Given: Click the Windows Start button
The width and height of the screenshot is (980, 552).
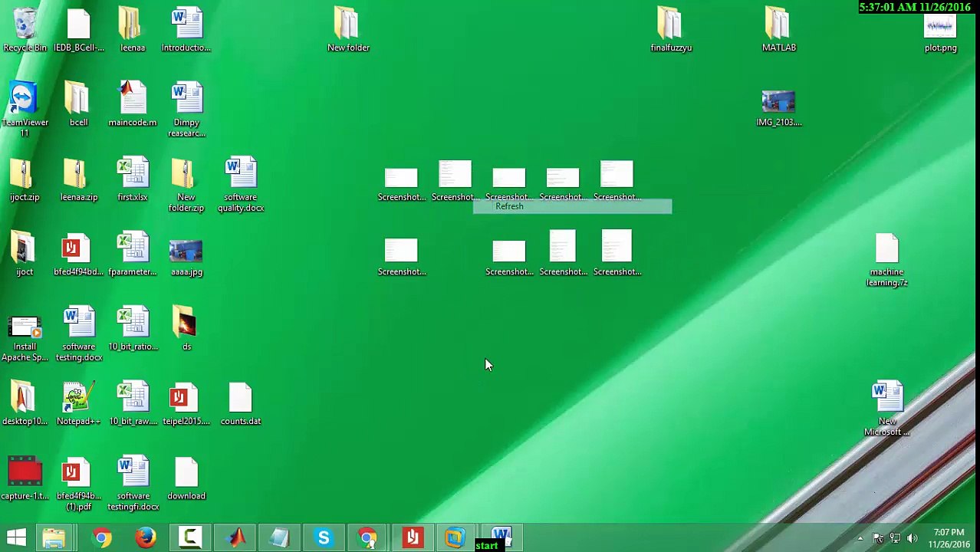Looking at the screenshot, I should pyautogui.click(x=16, y=537).
